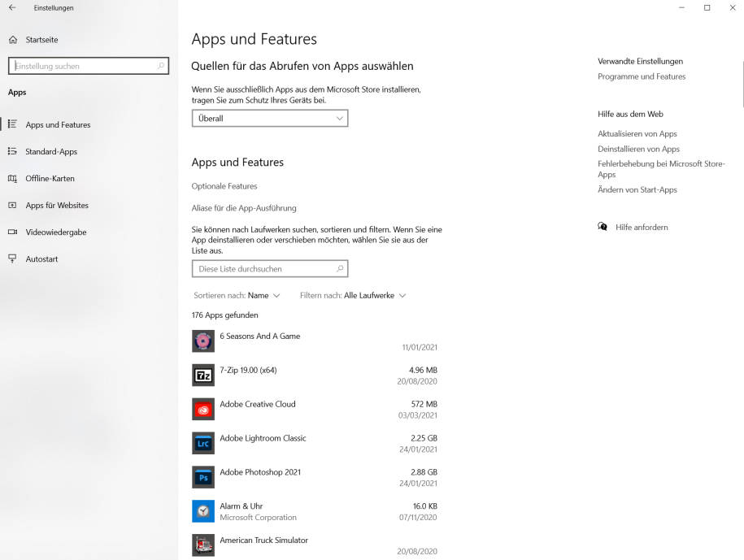Click the Adobe Lightroom Classic icon
The width and height of the screenshot is (744, 560).
point(203,443)
